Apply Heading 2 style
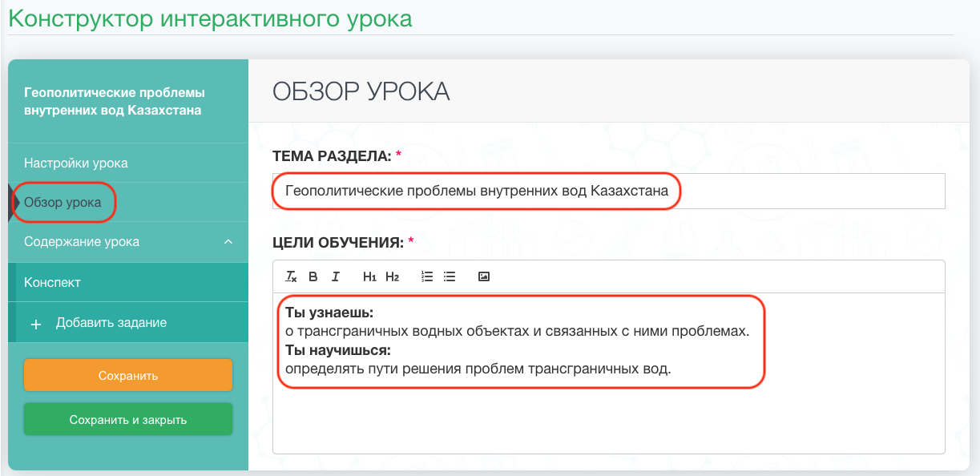 392,276
